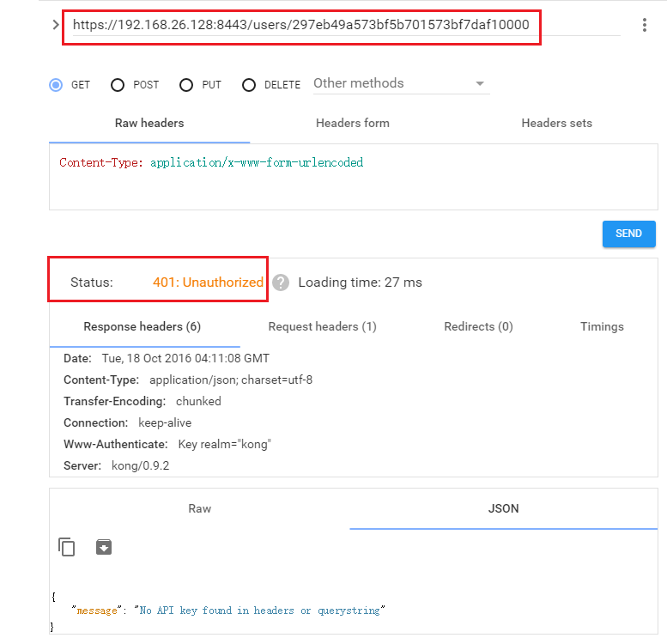Open the Redirects (0) tab
The width and height of the screenshot is (667, 644).
[478, 326]
